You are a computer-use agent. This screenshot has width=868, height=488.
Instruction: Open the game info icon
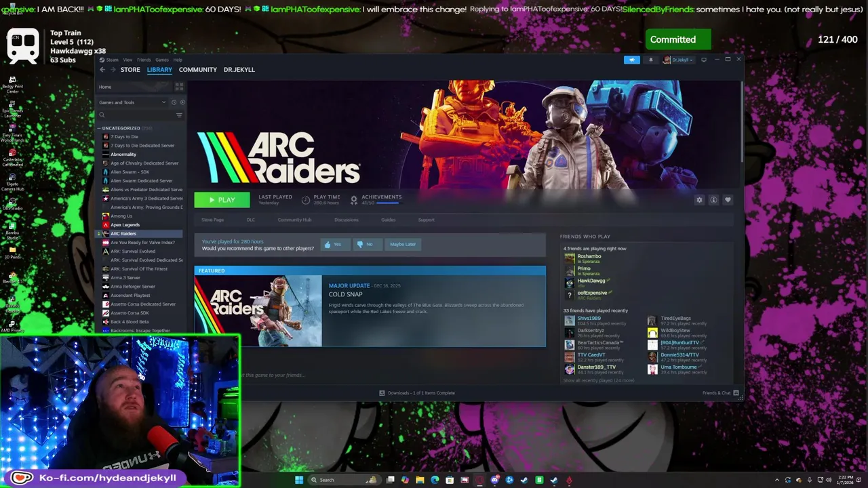713,200
